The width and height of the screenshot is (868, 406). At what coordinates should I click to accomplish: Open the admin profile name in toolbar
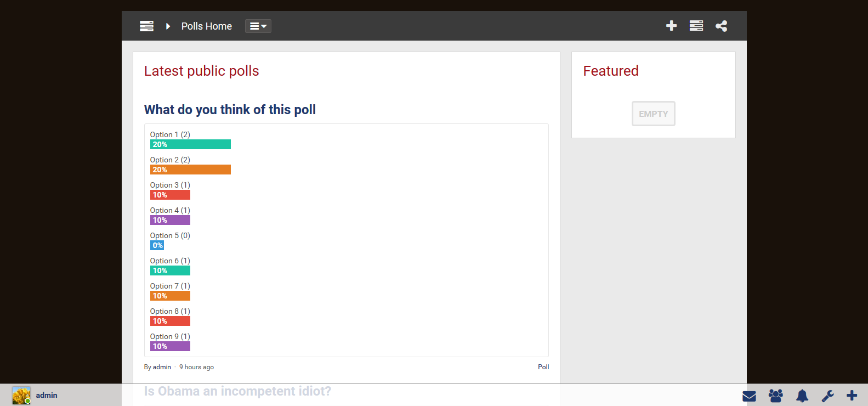[x=47, y=395]
